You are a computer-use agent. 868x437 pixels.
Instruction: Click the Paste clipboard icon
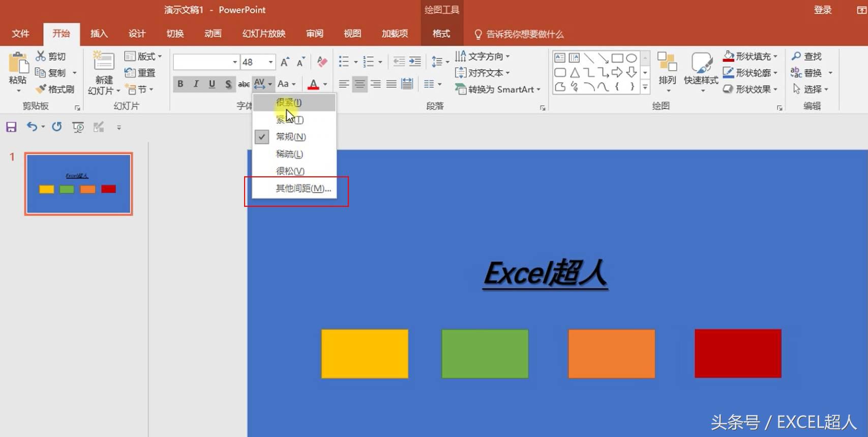tap(18, 63)
